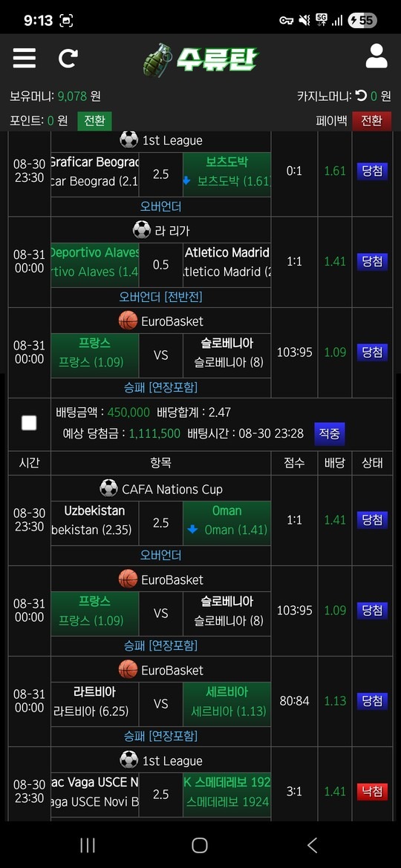Open the hamburger menu icon
The image size is (401, 868).
(25, 58)
